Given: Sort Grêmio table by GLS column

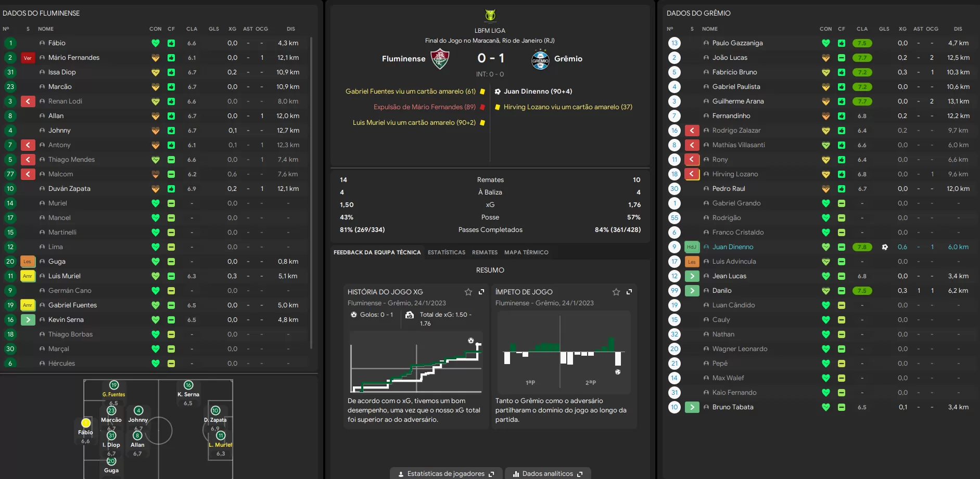Looking at the screenshot, I should [x=884, y=29].
